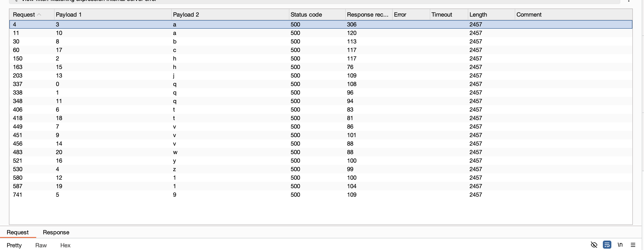Sort results by Payload 2 column header
Screen dimensions: 644x250
point(230,15)
